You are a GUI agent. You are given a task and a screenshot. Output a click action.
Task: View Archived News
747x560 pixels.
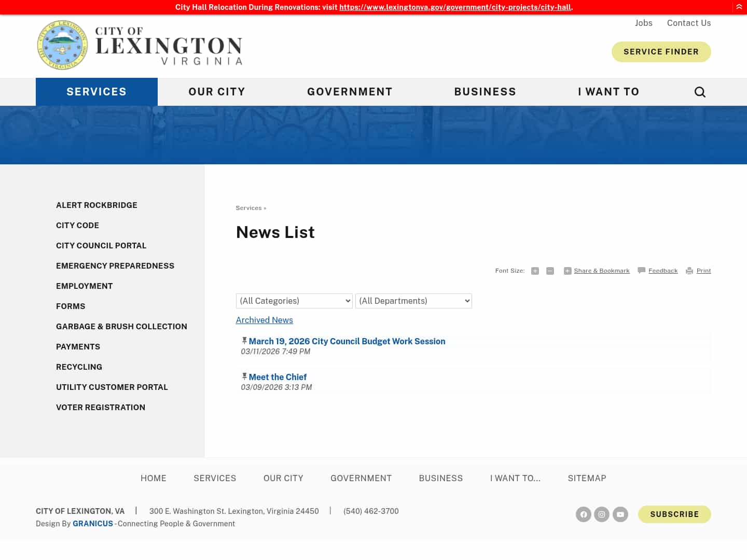click(x=264, y=320)
